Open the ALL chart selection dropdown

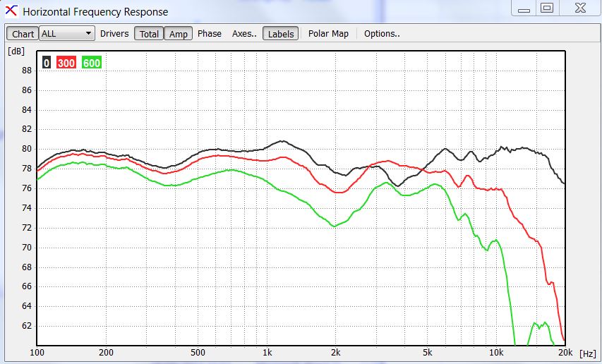click(67, 34)
